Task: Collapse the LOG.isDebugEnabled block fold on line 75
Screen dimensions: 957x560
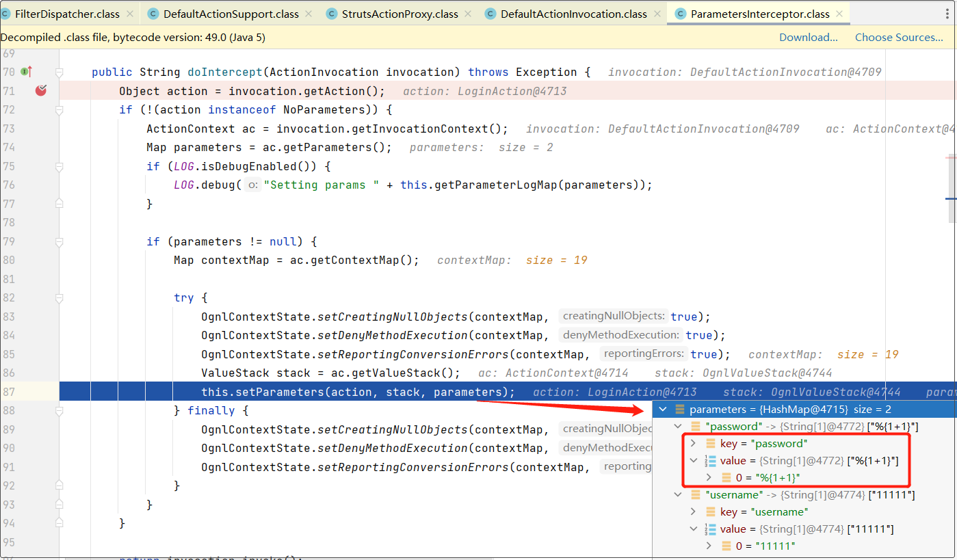Action: coord(60,166)
